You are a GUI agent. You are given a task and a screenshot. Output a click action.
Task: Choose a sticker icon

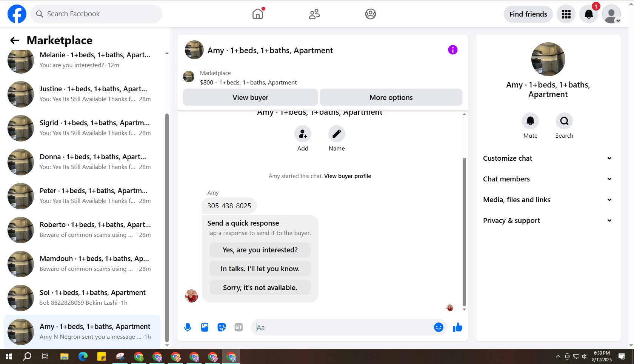tap(222, 327)
